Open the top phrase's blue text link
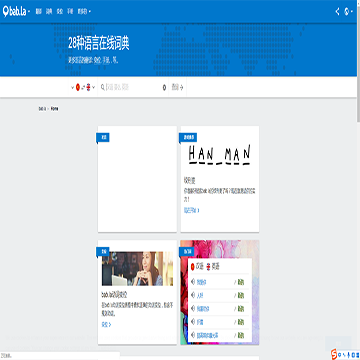 click(202, 282)
